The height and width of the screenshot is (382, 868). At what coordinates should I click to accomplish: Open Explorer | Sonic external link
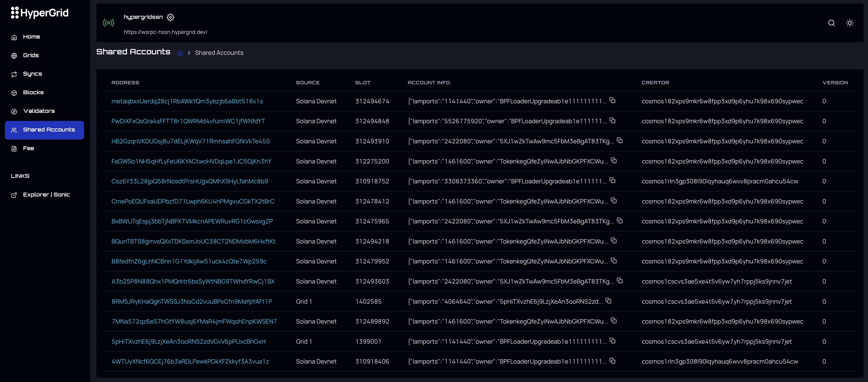(x=46, y=195)
